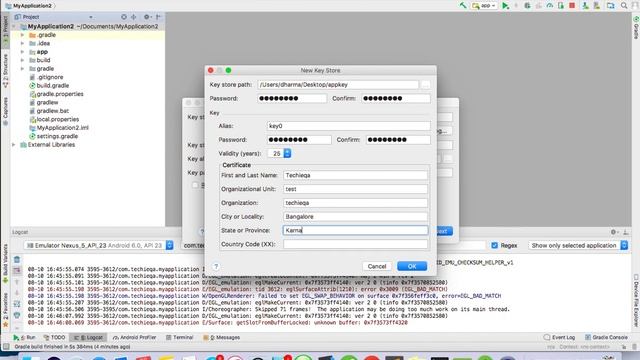Select local.properties file
640x360 pixels.
pyautogui.click(x=58, y=119)
